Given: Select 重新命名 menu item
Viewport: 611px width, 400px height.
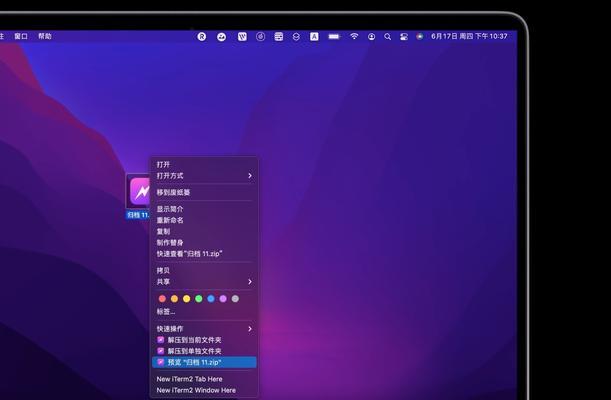Looking at the screenshot, I should tap(204, 220).
